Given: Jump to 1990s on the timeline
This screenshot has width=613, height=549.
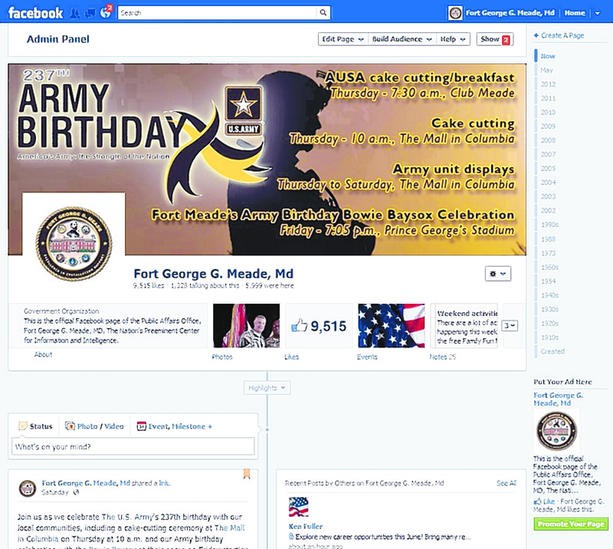Looking at the screenshot, I should [549, 225].
